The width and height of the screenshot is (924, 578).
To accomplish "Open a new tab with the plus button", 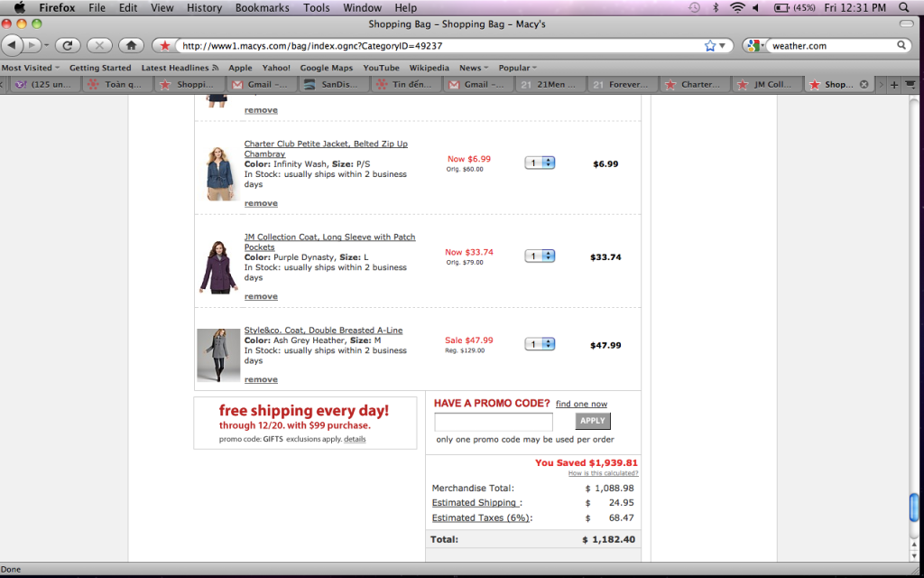I will tap(894, 85).
